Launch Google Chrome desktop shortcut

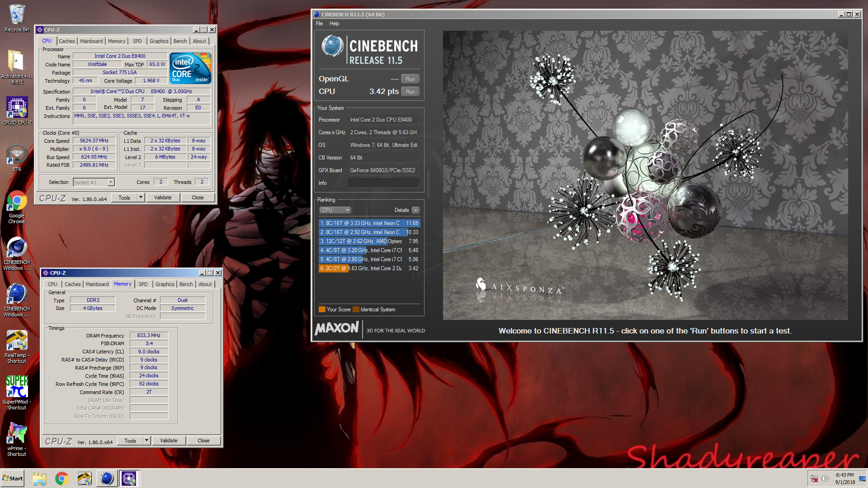17,207
